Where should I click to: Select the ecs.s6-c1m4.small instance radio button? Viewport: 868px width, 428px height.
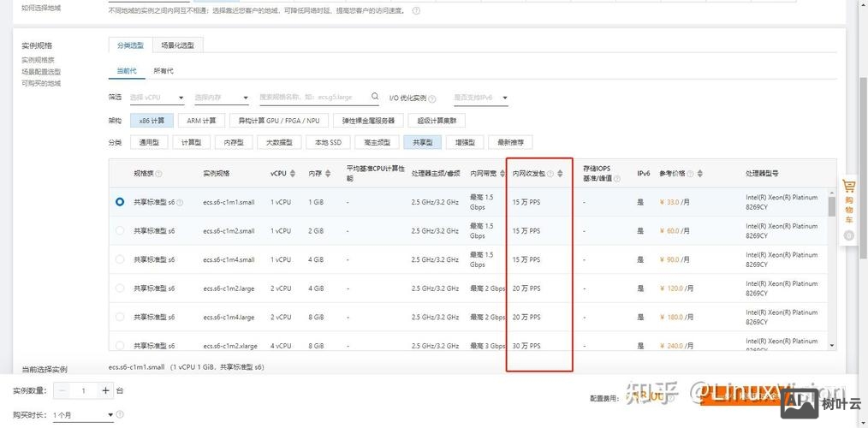[x=120, y=259]
